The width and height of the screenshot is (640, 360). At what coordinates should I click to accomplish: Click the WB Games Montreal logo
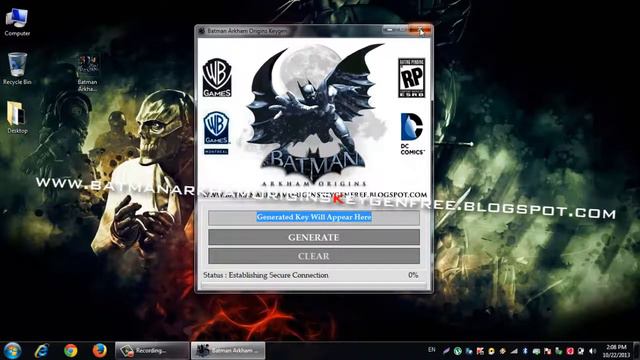point(216,133)
